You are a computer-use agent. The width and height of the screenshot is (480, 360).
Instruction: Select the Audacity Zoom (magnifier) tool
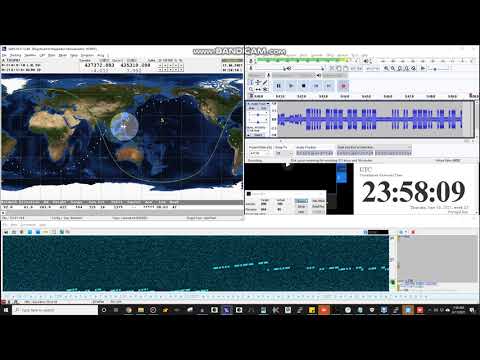251,89
